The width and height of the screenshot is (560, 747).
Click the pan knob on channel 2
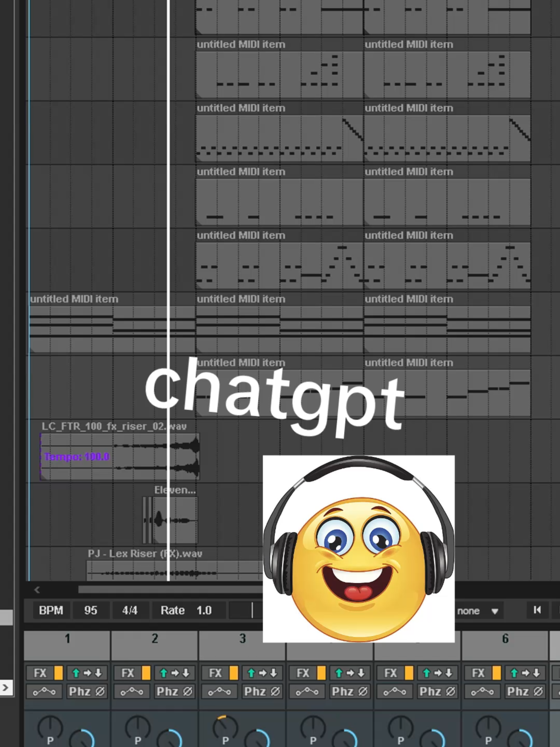(138, 728)
